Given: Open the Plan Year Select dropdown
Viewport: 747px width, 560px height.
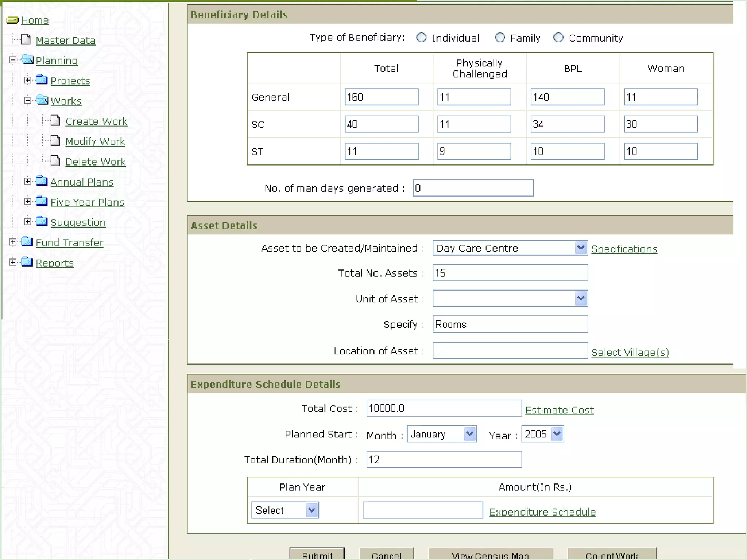Looking at the screenshot, I should (311, 510).
